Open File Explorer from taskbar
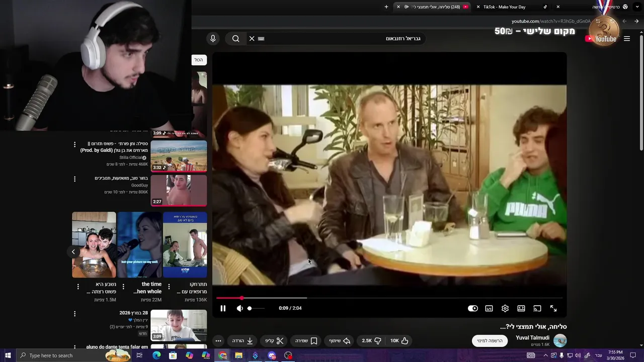Image resolution: width=644 pixels, height=362 pixels. (238, 355)
